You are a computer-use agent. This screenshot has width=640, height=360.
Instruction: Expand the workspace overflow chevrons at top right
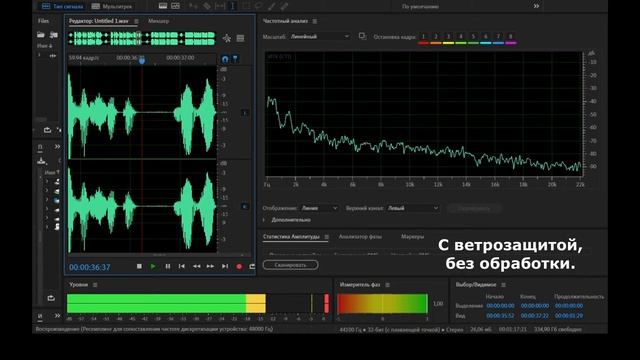tap(536, 6)
